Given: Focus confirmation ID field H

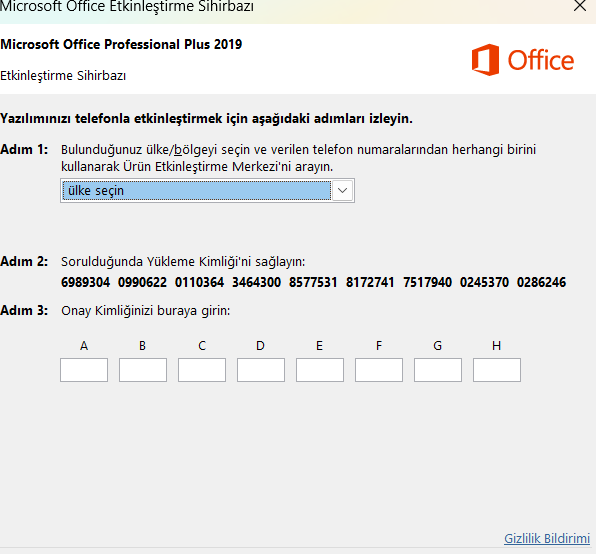Looking at the screenshot, I should [x=497, y=370].
